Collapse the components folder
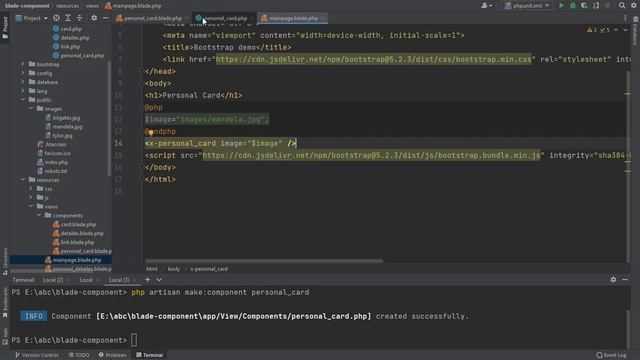The image size is (640, 360). pyautogui.click(x=39, y=216)
